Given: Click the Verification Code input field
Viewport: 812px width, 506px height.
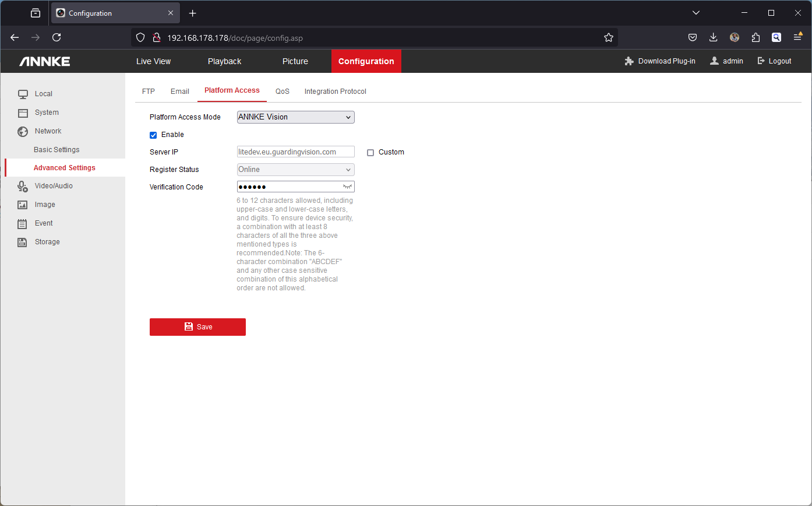Looking at the screenshot, I should pos(288,187).
